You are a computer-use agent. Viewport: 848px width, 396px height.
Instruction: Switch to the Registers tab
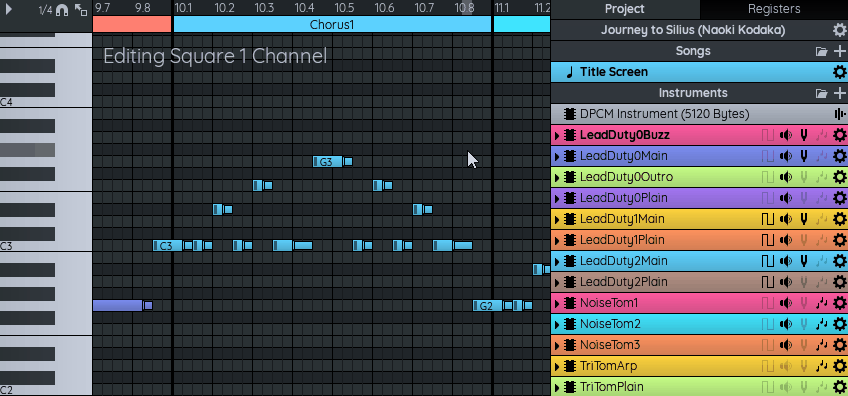774,9
